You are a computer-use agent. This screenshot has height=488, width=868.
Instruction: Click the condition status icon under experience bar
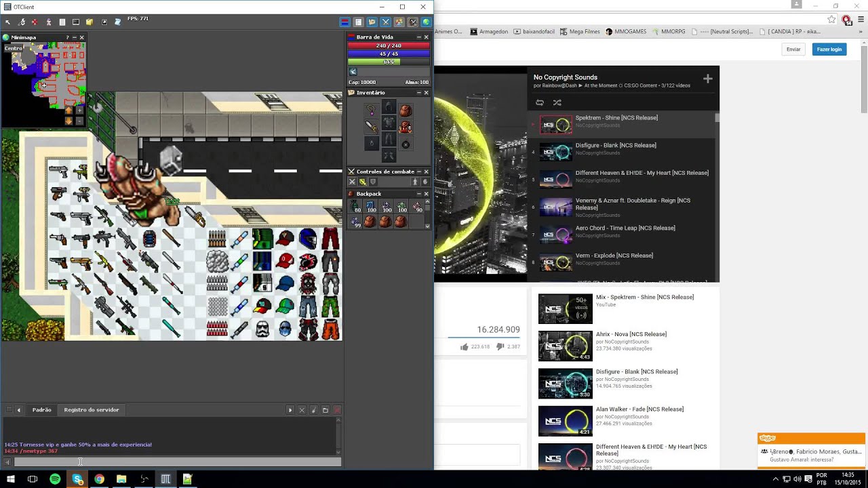pos(353,71)
